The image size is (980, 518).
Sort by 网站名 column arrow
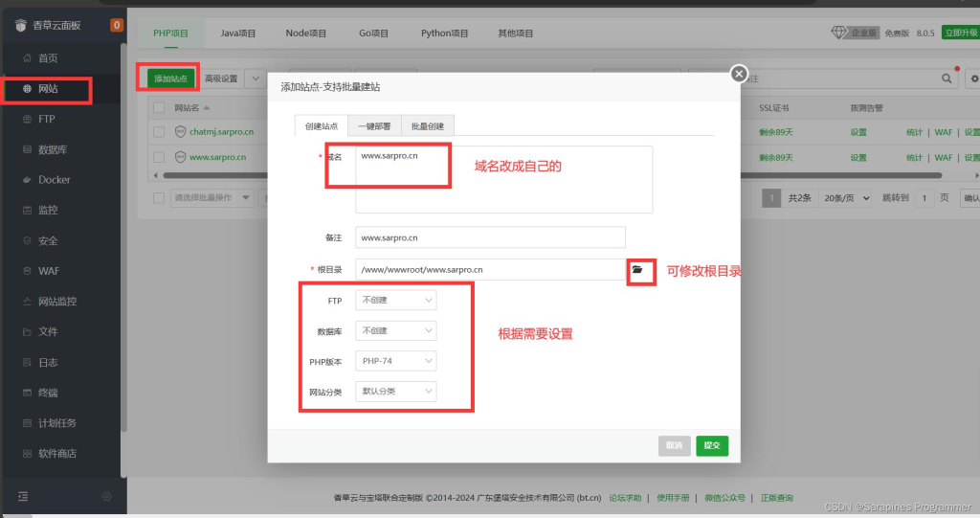(207, 107)
